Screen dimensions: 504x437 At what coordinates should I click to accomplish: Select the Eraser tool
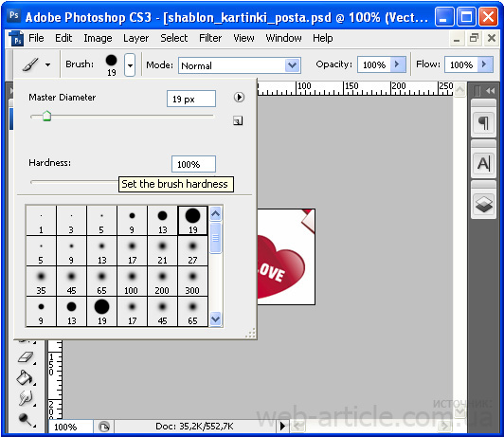pos(27,357)
